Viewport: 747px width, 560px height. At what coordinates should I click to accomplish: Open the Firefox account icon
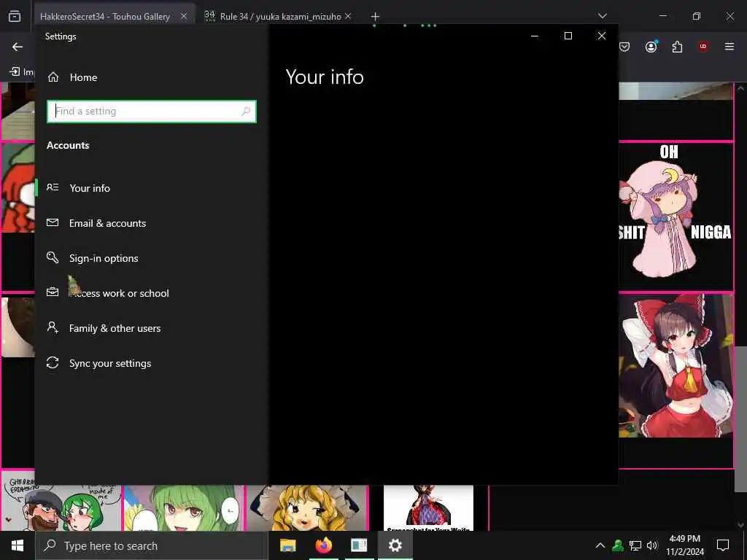coord(651,46)
